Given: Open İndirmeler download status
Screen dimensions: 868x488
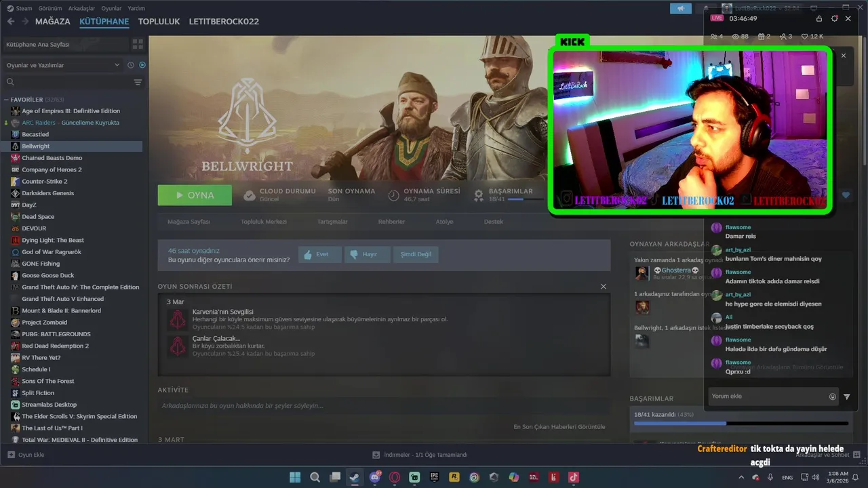Looking at the screenshot, I should [420, 455].
